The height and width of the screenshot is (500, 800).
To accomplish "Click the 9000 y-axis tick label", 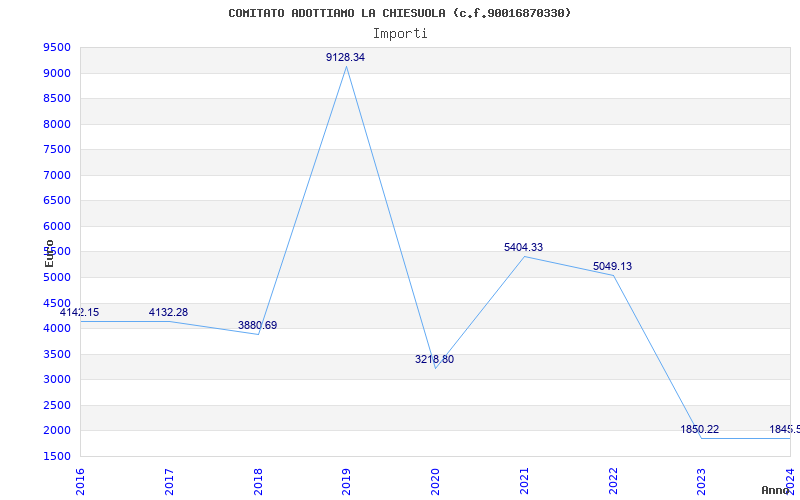I will point(57,73).
